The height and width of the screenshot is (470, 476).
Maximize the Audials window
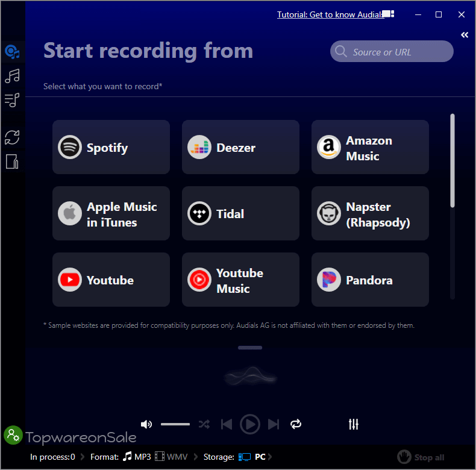(439, 14)
